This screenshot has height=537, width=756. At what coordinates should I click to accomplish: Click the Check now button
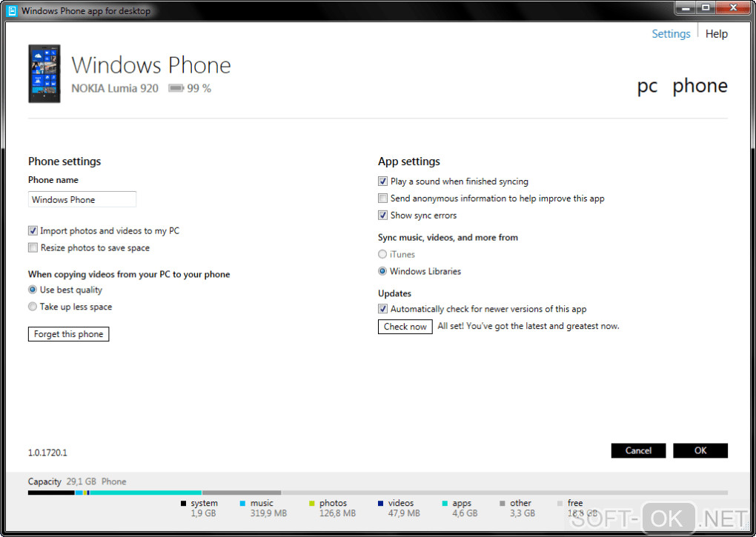[405, 326]
